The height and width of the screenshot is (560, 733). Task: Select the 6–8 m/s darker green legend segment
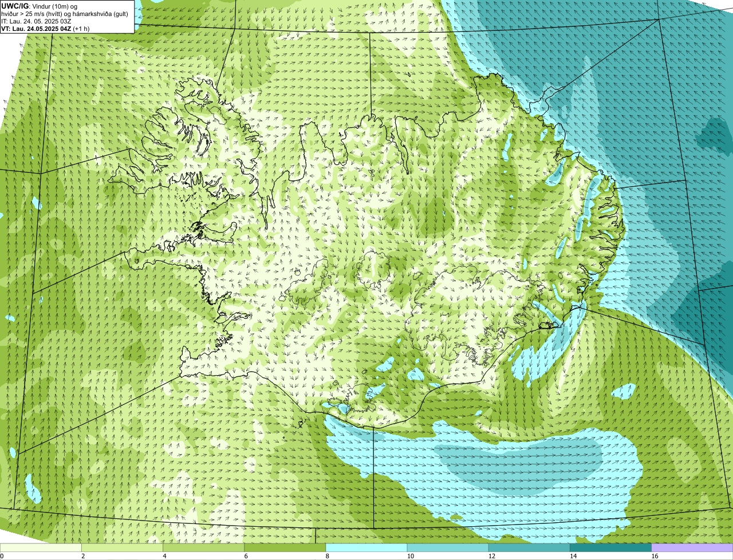[285, 548]
